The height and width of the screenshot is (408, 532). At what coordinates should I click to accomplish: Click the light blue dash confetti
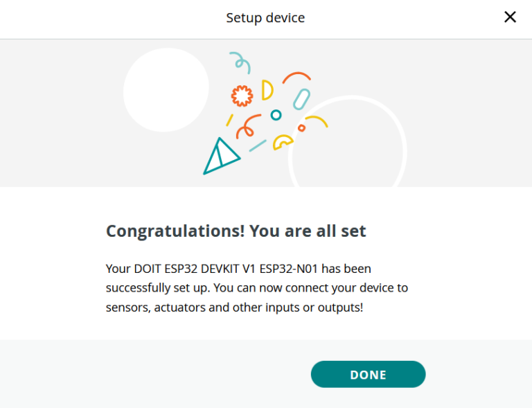[258, 145]
